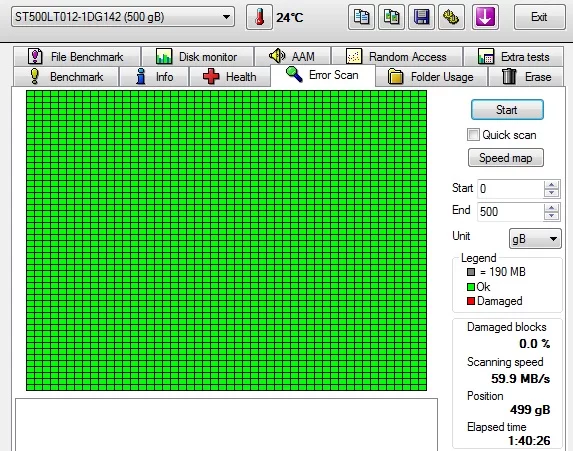Click the Exit button
Image resolution: width=573 pixels, height=451 pixels.
tap(539, 17)
